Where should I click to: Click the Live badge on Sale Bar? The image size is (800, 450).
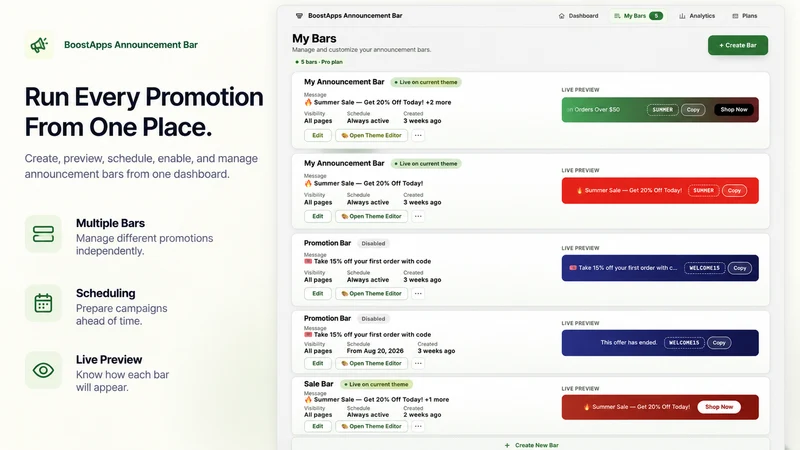(x=376, y=385)
